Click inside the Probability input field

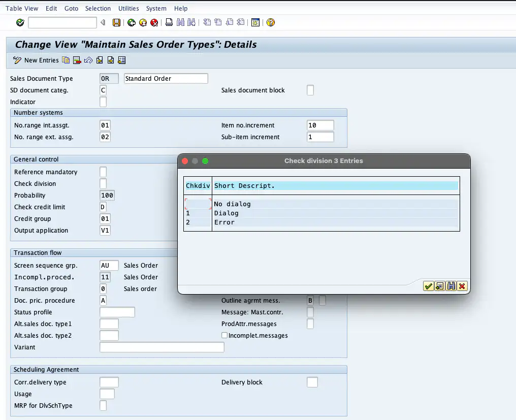[x=107, y=195]
